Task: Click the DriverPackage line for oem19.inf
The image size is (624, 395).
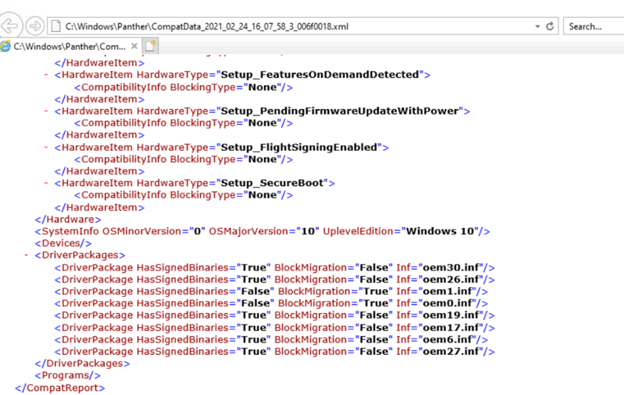Action: (x=275, y=315)
